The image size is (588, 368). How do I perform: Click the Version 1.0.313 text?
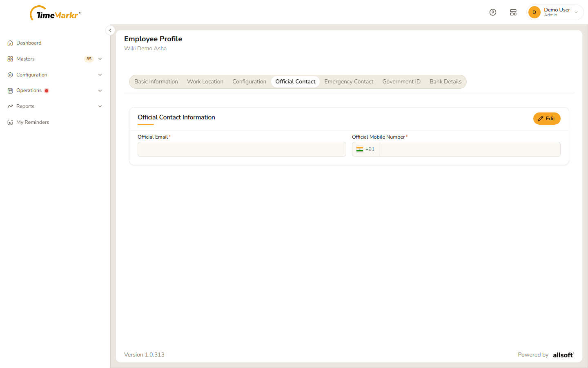144,355
